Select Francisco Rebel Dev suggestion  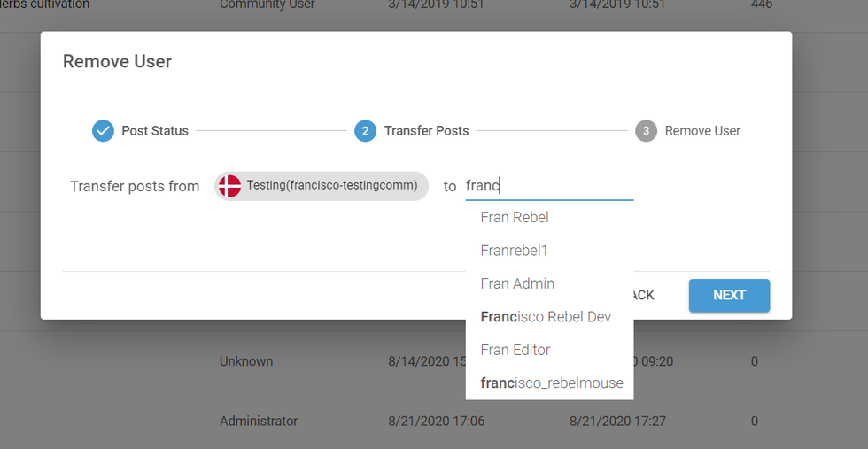click(x=546, y=317)
